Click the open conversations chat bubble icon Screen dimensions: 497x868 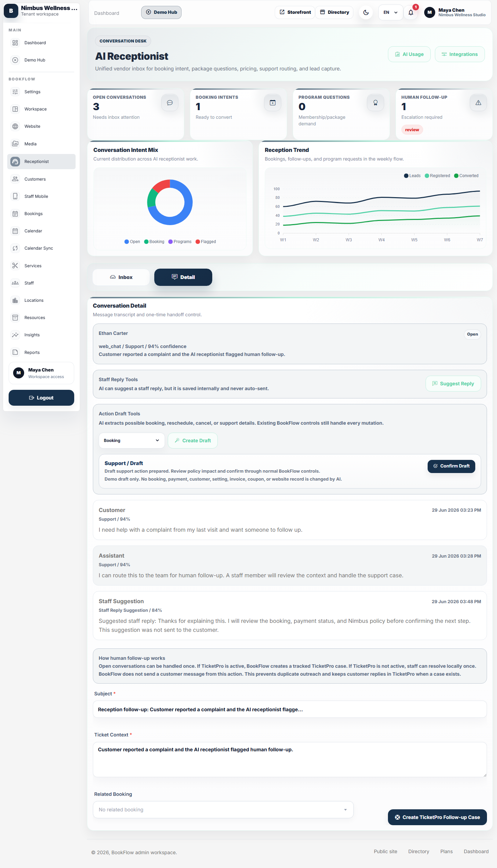coord(170,103)
